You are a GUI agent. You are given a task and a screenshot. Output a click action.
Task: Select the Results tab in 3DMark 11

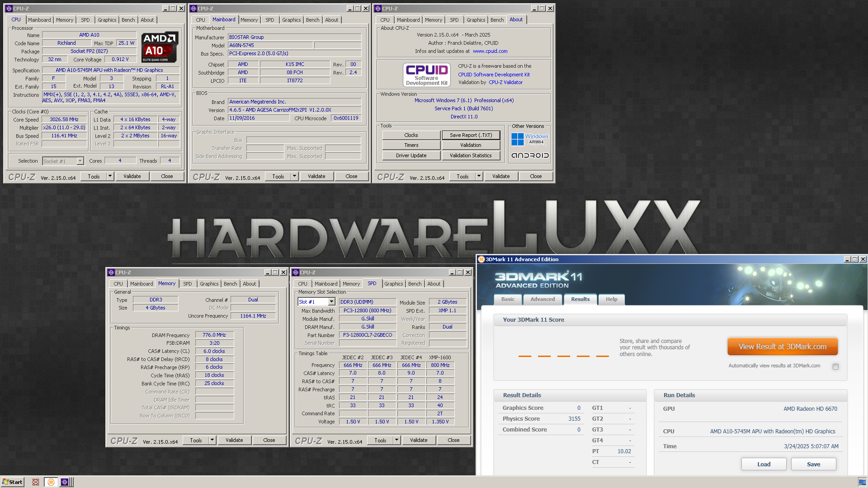click(x=580, y=299)
